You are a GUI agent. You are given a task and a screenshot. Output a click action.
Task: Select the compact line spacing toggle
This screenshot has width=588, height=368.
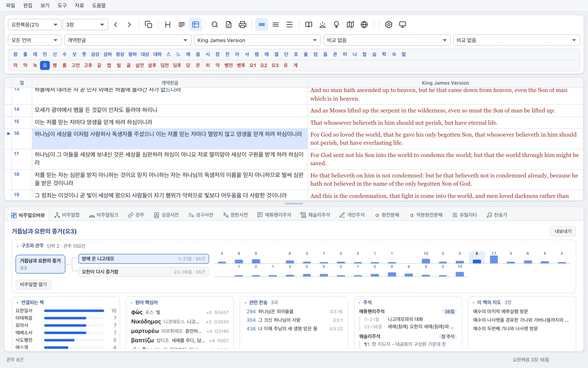click(x=262, y=25)
